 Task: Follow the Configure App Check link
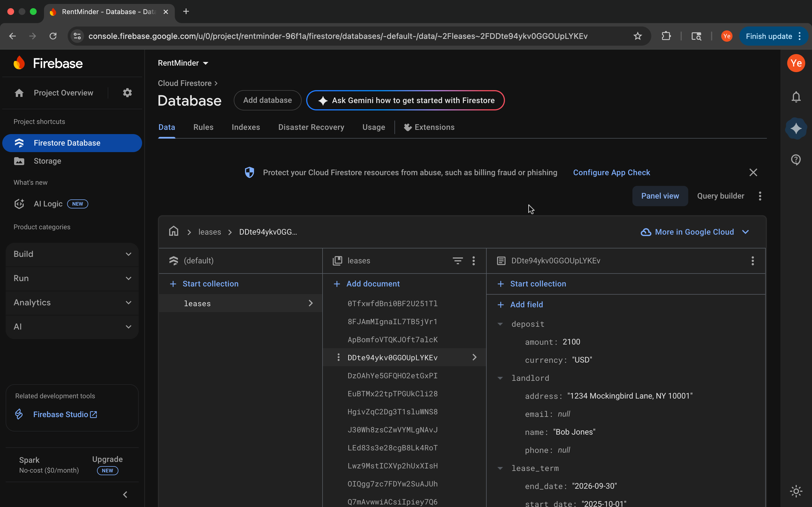pyautogui.click(x=611, y=172)
